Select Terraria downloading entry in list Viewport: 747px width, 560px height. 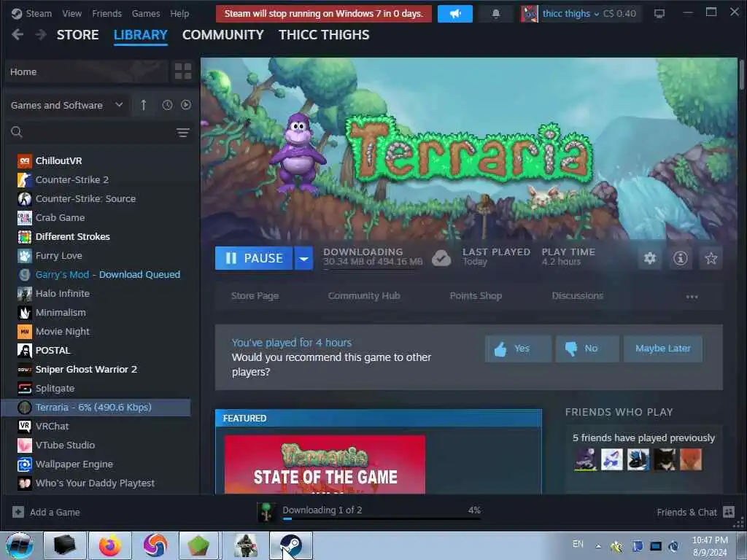pyautogui.click(x=97, y=408)
